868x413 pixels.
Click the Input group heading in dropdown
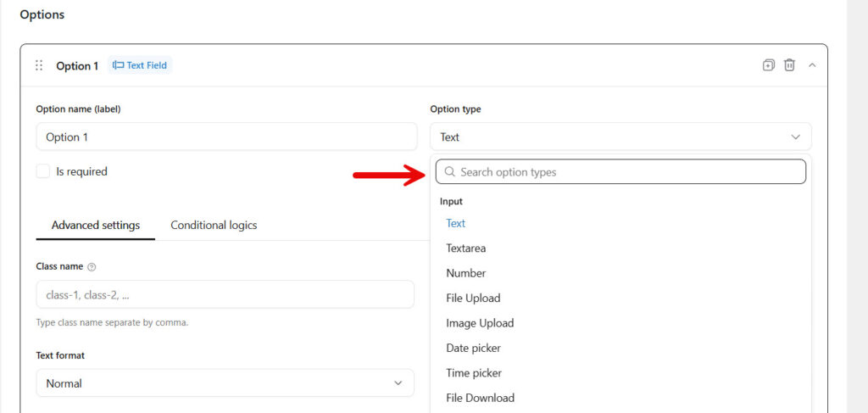click(451, 202)
